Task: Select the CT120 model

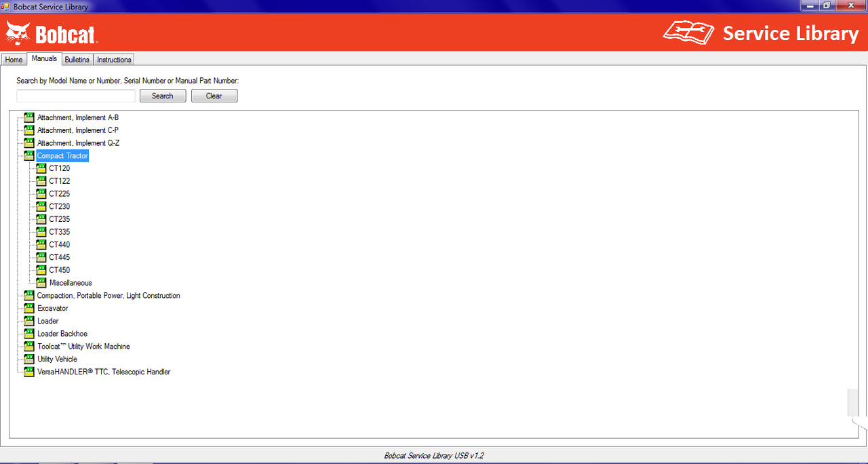Action: click(x=60, y=168)
